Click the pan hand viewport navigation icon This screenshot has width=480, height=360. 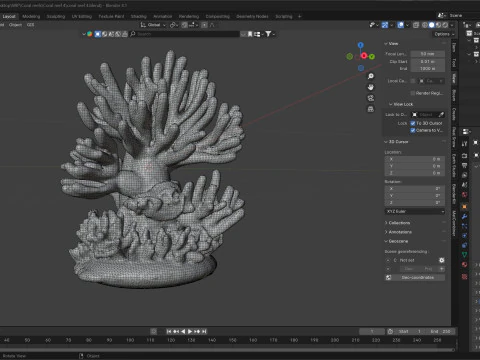click(x=371, y=87)
